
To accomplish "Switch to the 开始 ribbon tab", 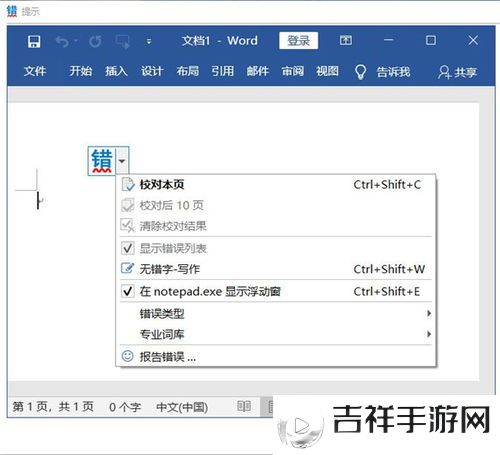I will point(81,71).
